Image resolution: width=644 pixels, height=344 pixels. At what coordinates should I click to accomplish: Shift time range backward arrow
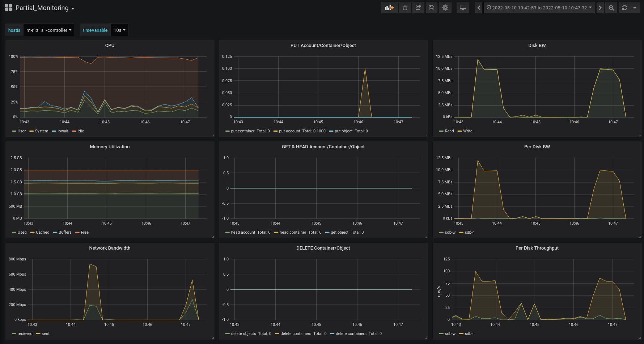pyautogui.click(x=479, y=8)
